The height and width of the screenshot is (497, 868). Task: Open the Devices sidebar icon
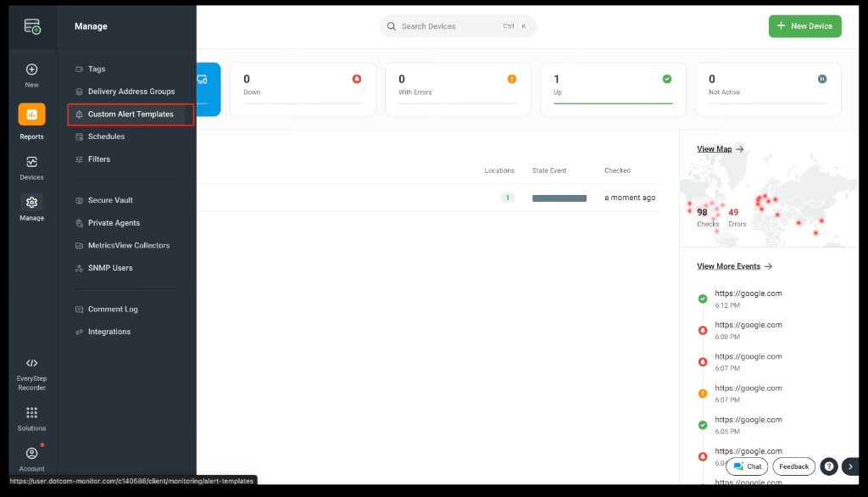point(31,162)
